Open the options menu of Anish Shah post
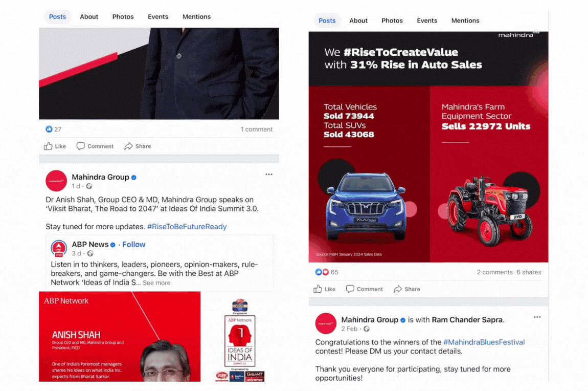Screen dimensions: 588x391 pyautogui.click(x=269, y=175)
